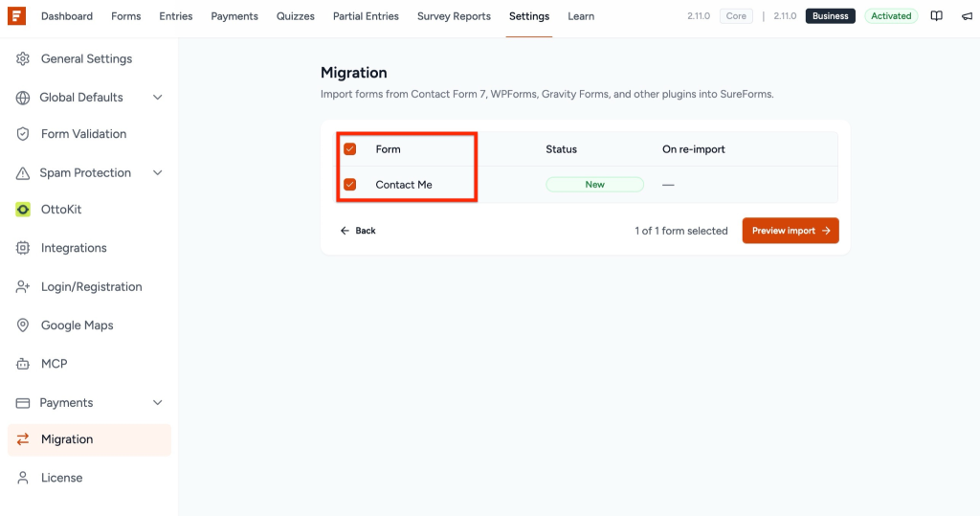The width and height of the screenshot is (980, 516).
Task: Click the Status column header
Action: pyautogui.click(x=561, y=149)
